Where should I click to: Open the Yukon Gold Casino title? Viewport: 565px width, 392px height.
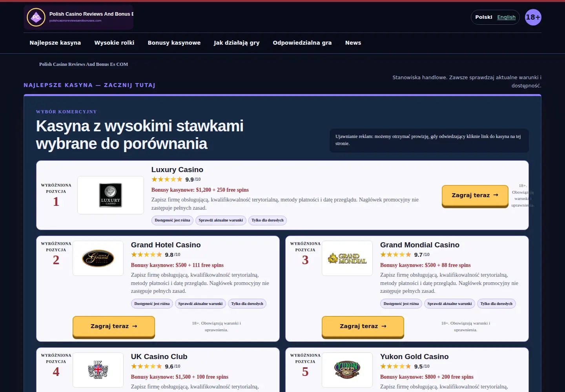click(414, 357)
